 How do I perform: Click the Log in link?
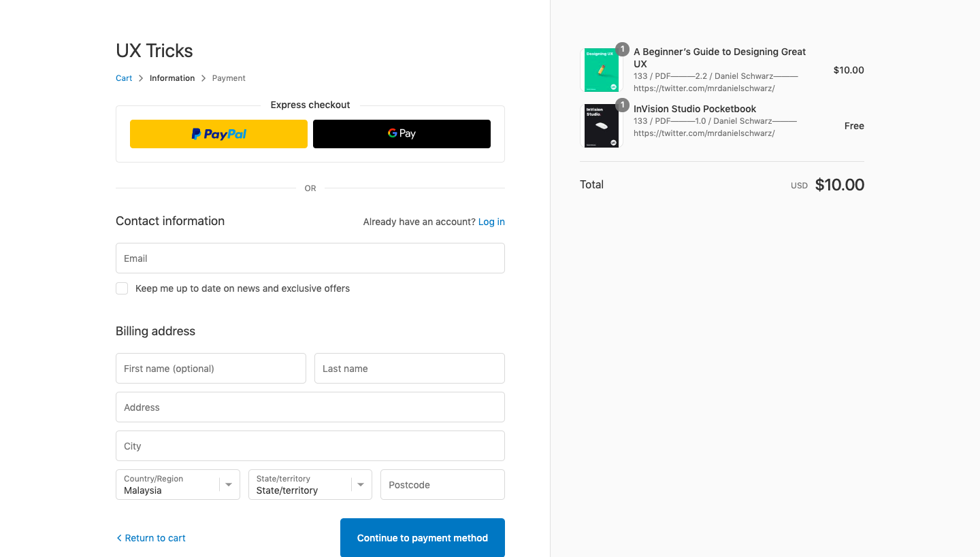(x=491, y=222)
